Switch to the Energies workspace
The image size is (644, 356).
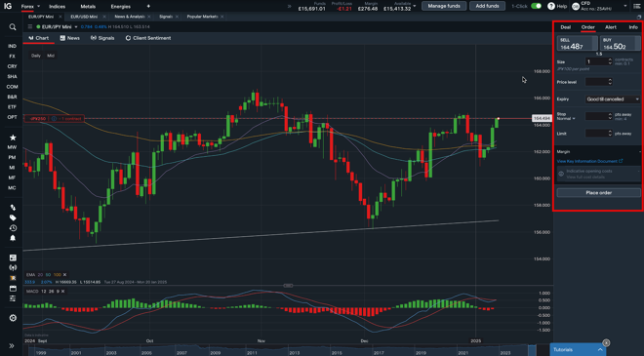tap(120, 7)
